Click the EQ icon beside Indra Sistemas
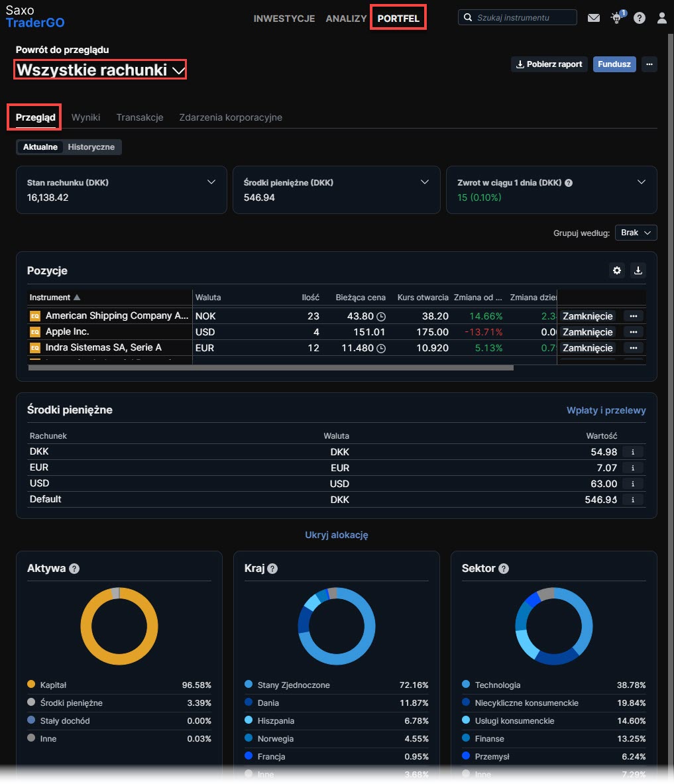Image resolution: width=674 pixels, height=784 pixels. click(x=35, y=348)
